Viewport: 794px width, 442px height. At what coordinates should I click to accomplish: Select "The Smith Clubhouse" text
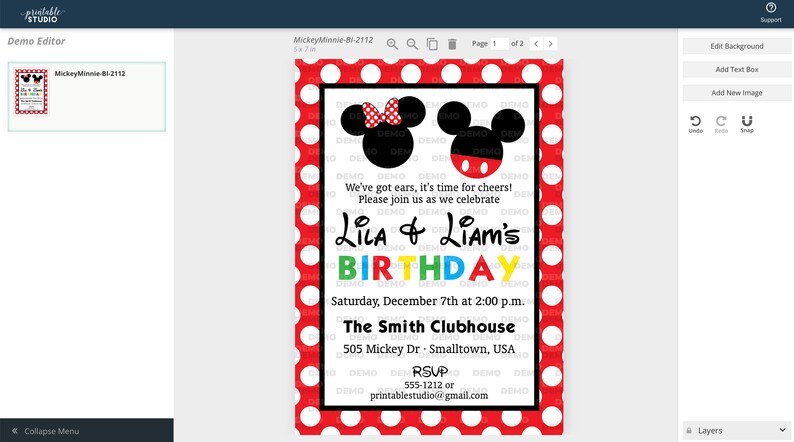(x=429, y=327)
